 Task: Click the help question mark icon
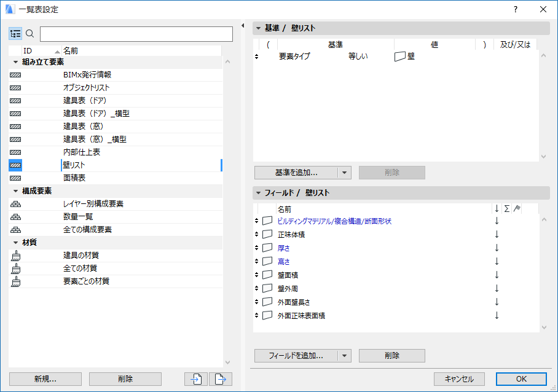pyautogui.click(x=516, y=10)
